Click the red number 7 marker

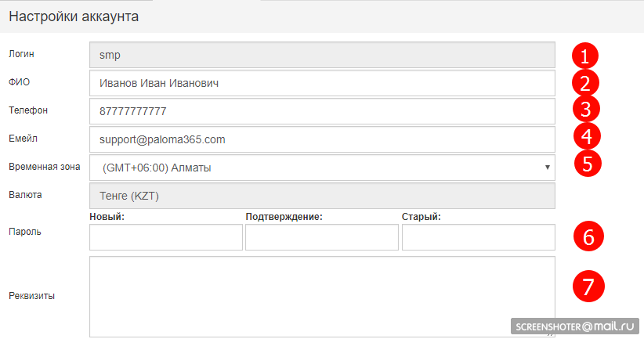pos(588,287)
